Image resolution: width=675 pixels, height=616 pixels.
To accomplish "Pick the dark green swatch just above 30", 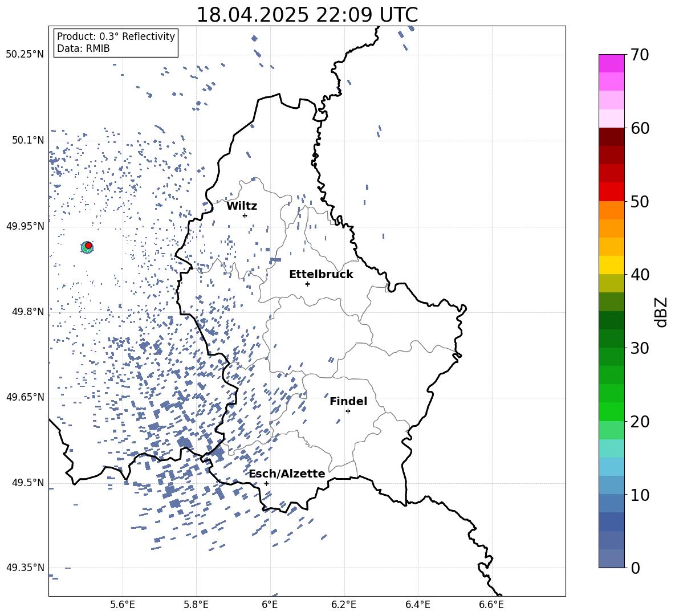I will coord(612,338).
